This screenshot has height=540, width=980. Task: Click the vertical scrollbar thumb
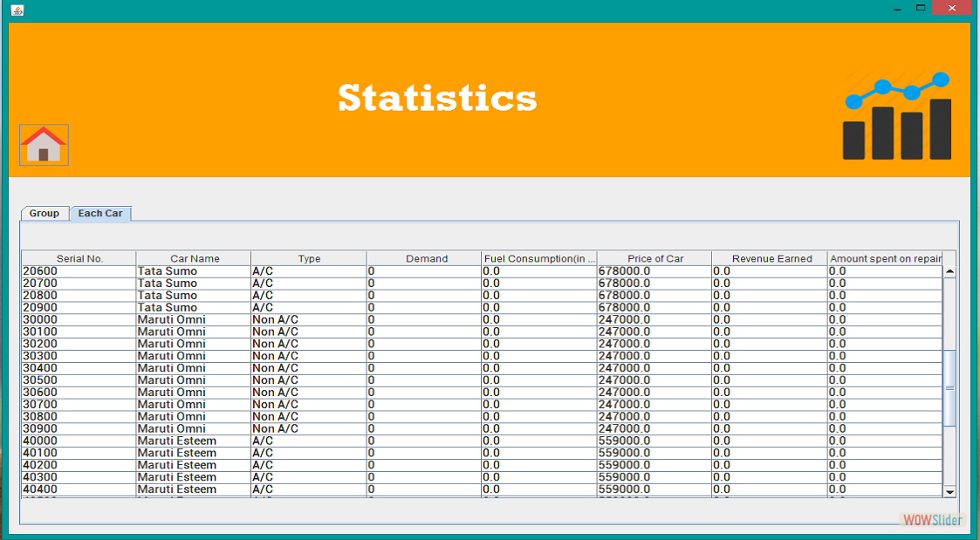[949, 388]
